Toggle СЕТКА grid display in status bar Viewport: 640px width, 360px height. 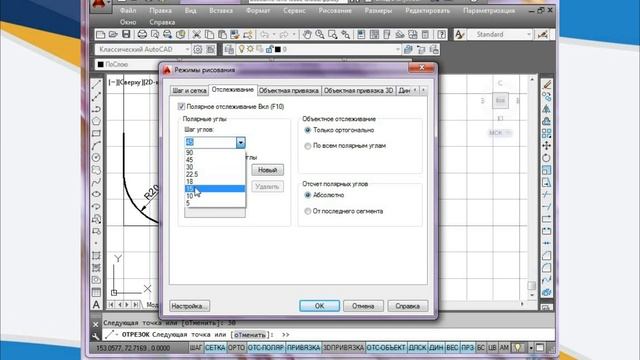point(215,348)
